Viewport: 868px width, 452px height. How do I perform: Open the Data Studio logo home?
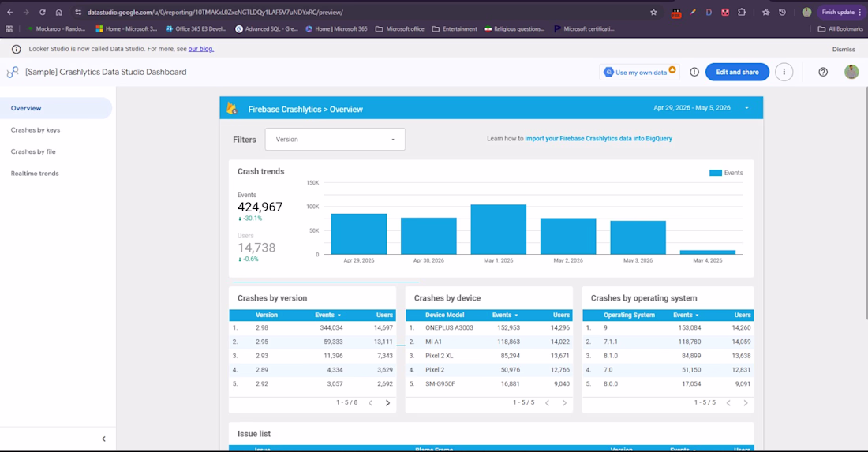click(x=13, y=72)
